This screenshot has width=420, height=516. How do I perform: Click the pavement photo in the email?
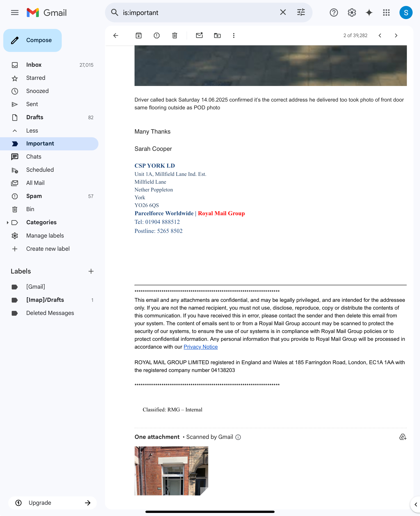270,66
